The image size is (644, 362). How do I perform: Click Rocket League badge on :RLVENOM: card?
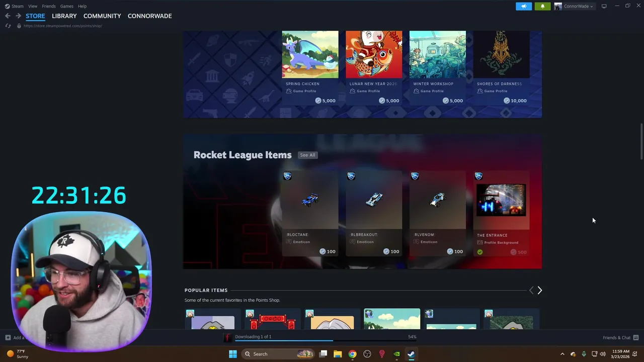pos(415,176)
